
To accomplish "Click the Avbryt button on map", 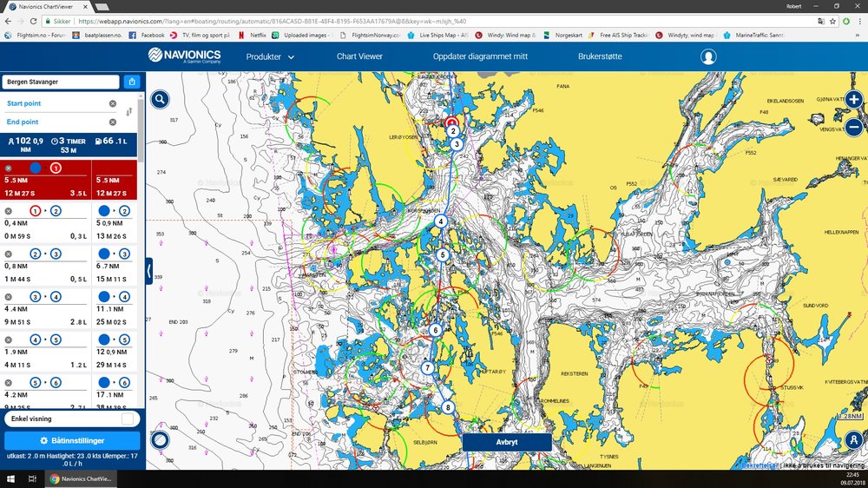I will pos(507,442).
